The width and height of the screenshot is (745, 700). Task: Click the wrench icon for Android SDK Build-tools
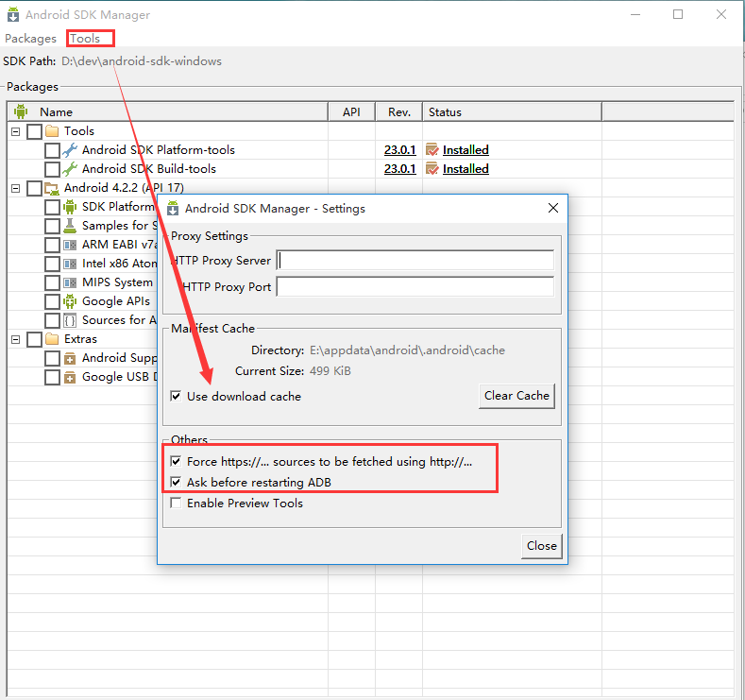tap(70, 169)
